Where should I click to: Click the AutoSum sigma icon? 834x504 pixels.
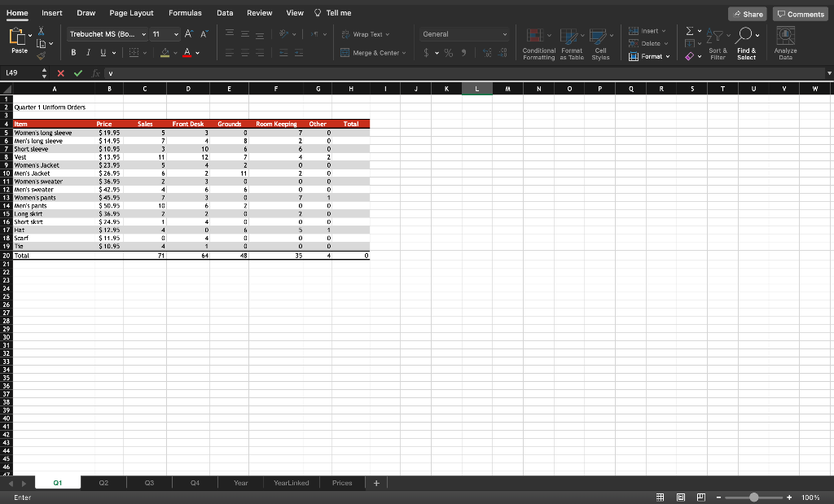[x=689, y=31]
